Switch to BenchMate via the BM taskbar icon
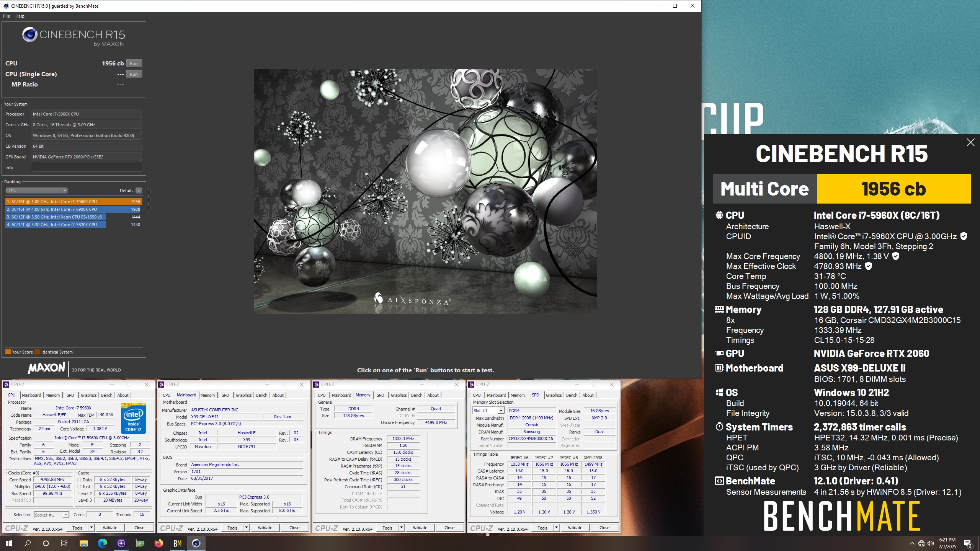 pos(177,543)
